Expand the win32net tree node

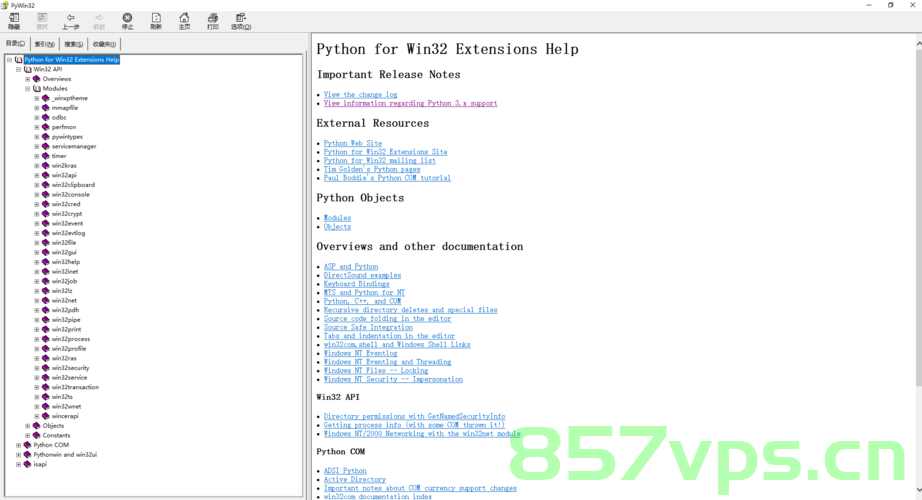(x=36, y=301)
